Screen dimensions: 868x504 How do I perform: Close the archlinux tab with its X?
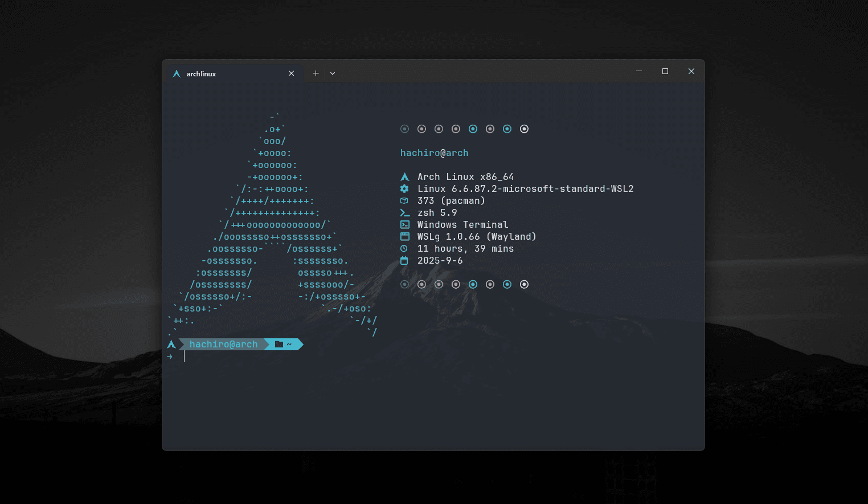click(291, 73)
